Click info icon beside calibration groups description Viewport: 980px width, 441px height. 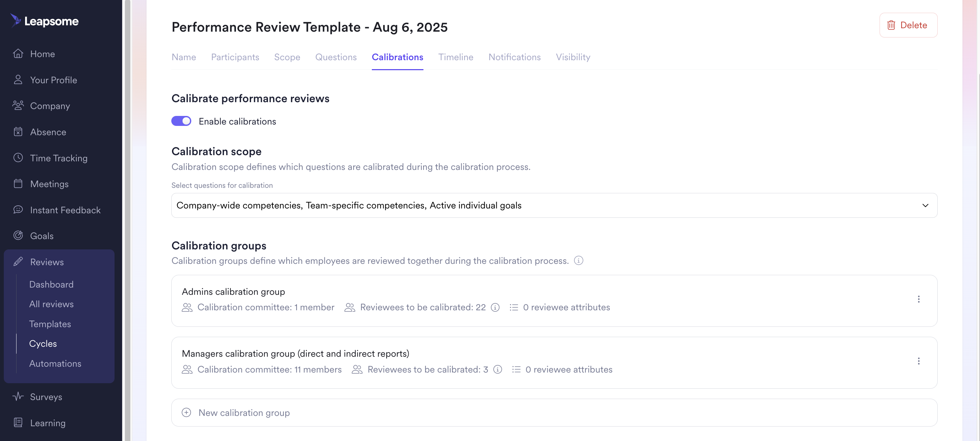tap(579, 261)
